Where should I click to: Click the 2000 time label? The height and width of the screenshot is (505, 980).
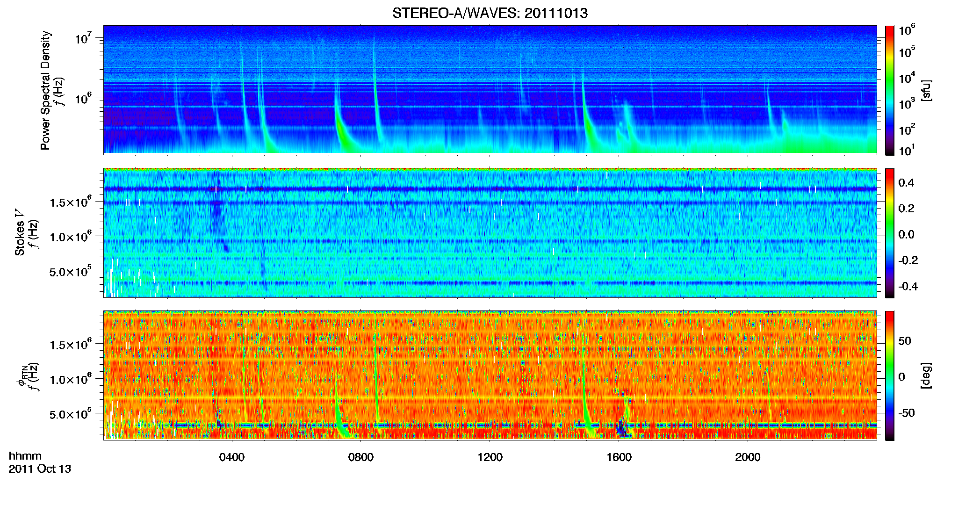pyautogui.click(x=748, y=457)
